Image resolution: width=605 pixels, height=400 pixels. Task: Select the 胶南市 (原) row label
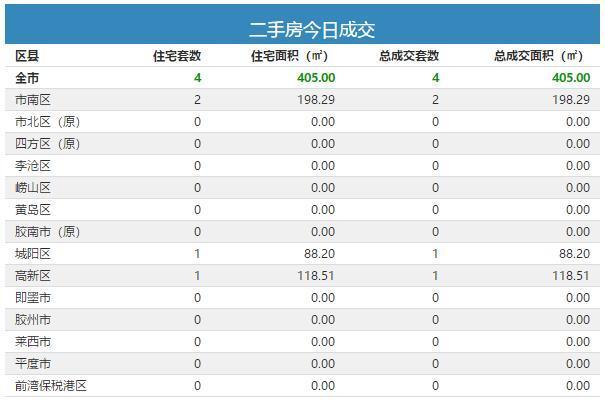point(47,232)
